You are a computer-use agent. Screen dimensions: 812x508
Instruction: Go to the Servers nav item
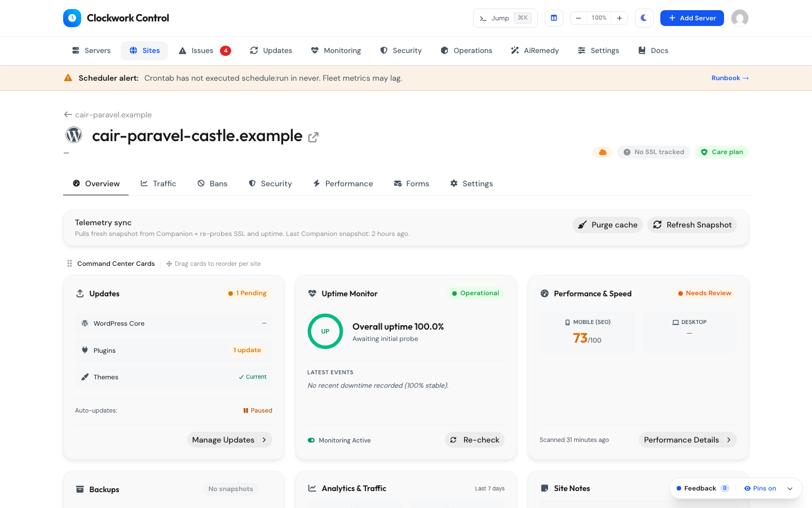coord(91,51)
